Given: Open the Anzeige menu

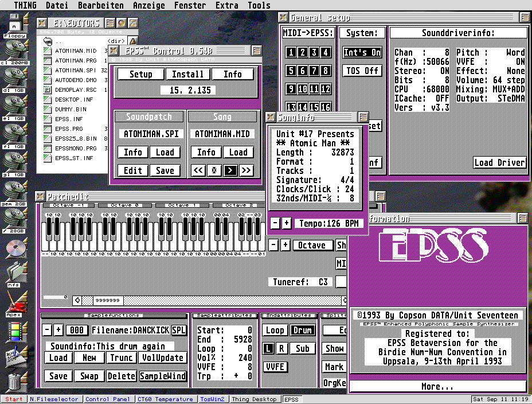Looking at the screenshot, I should [149, 5].
